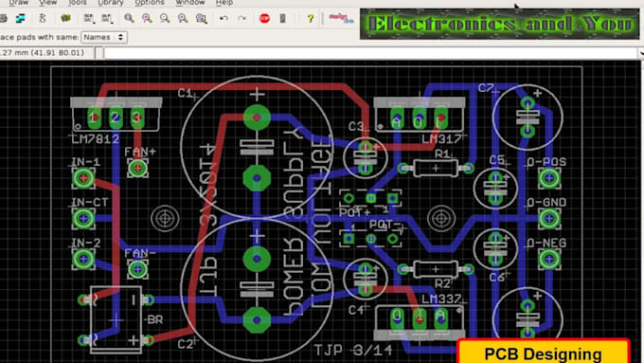The image size is (644, 363).
Task: Click the Run ULP toolbar icon
Action: (107, 19)
